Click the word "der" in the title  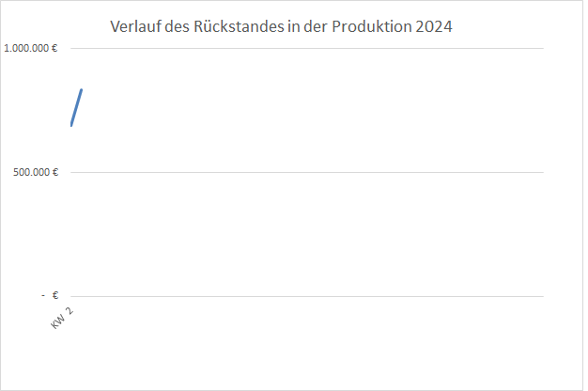click(314, 27)
